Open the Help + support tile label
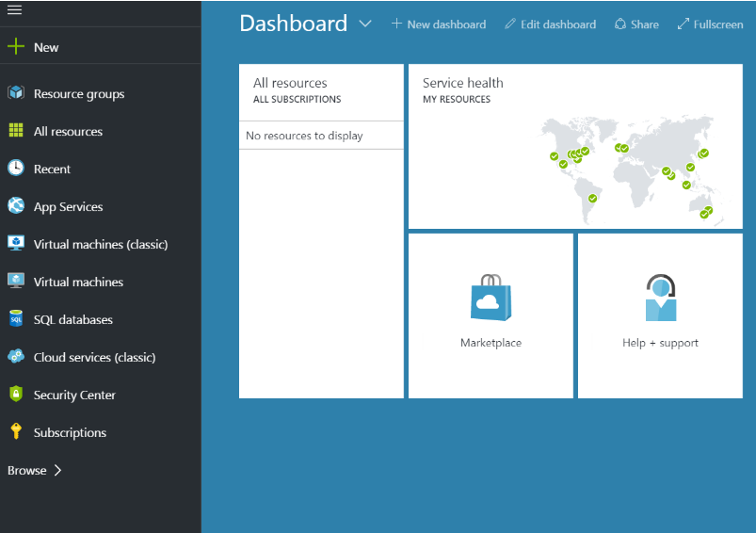This screenshot has width=756, height=533. click(661, 343)
